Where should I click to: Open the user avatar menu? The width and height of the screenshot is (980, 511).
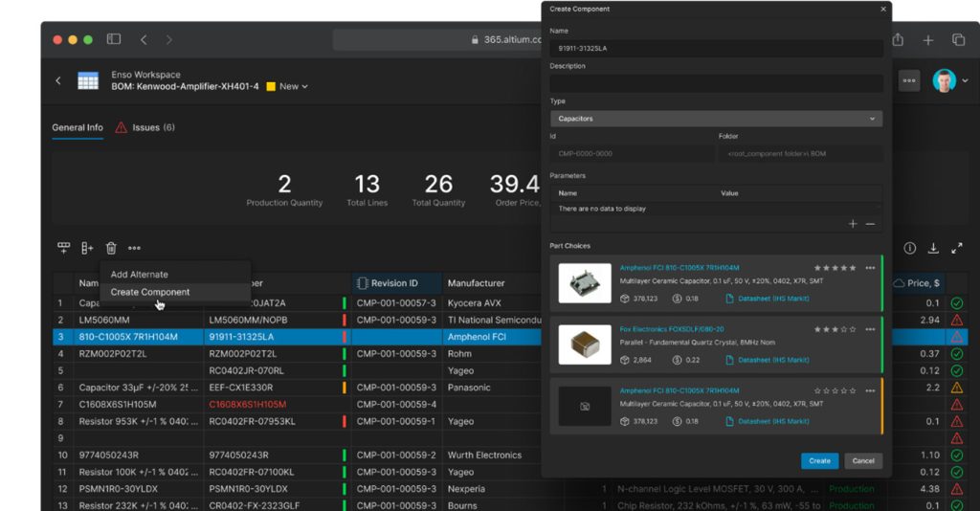tap(950, 80)
